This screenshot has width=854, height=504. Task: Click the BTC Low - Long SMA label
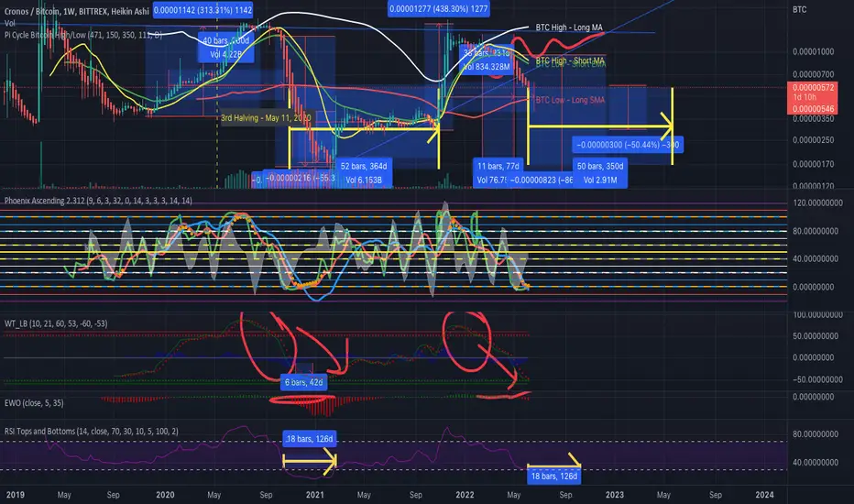point(570,100)
